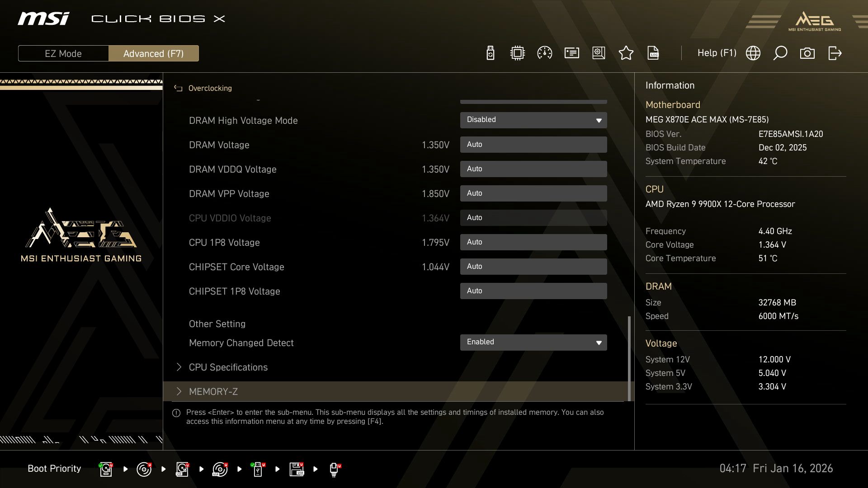Open the DRAM High Voltage Mode dropdown
Image resolution: width=868 pixels, height=488 pixels.
point(533,120)
